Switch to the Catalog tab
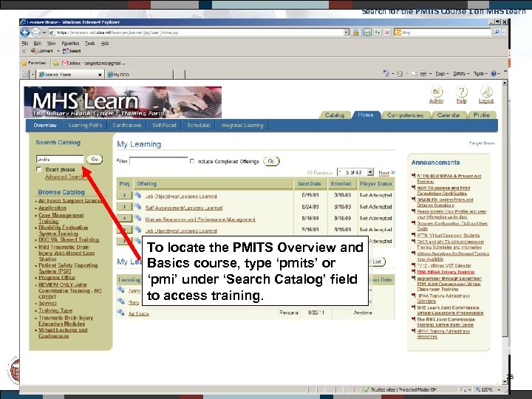Viewport: 532px width, 399px height. pos(335,115)
